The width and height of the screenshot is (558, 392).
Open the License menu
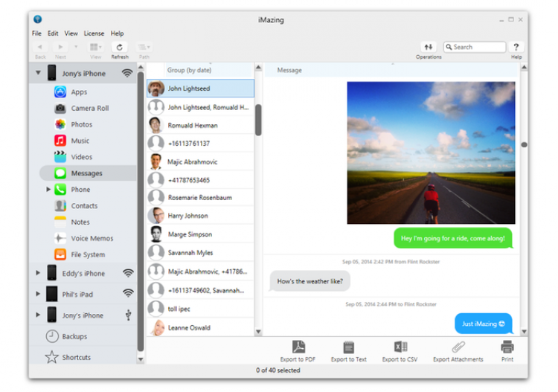click(94, 33)
